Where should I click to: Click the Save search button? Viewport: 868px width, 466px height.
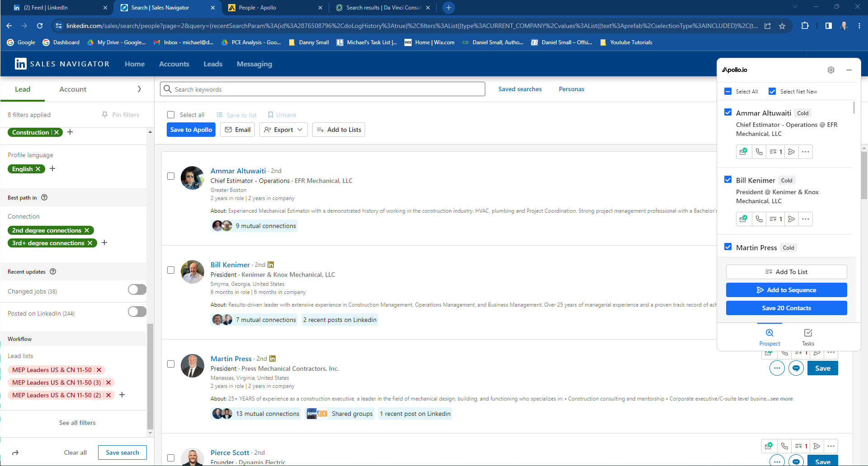tap(122, 452)
